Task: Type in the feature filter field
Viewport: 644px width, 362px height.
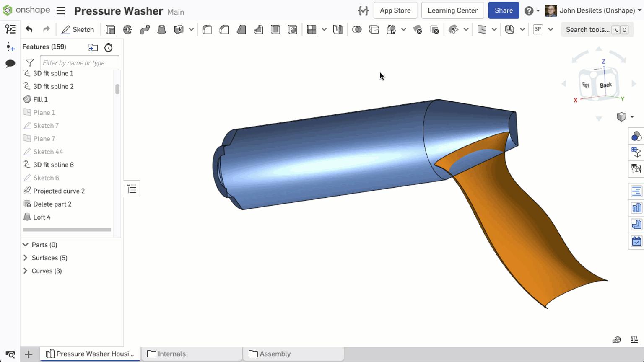Action: [80, 62]
